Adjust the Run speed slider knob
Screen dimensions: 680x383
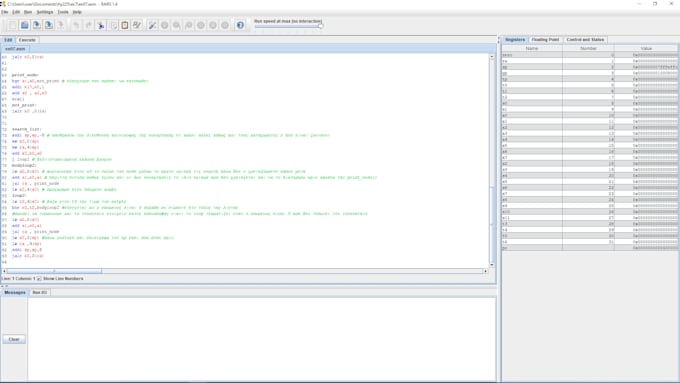click(320, 26)
